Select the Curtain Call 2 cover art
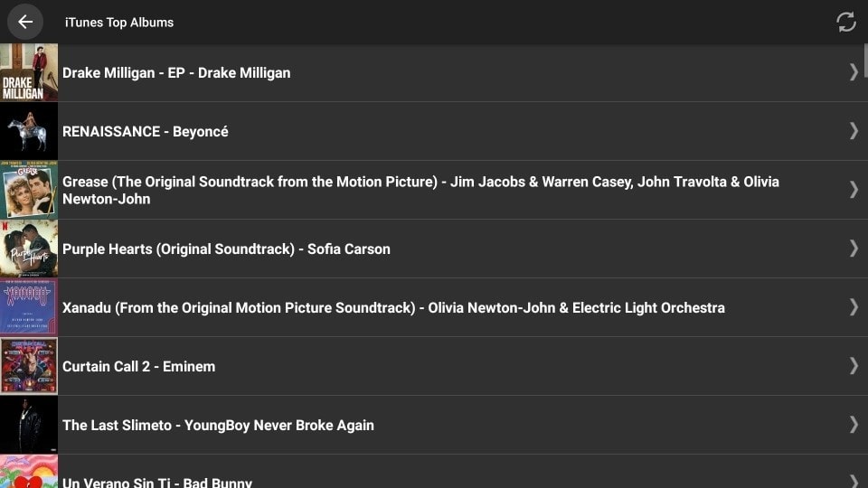The image size is (868, 488). [x=29, y=366]
